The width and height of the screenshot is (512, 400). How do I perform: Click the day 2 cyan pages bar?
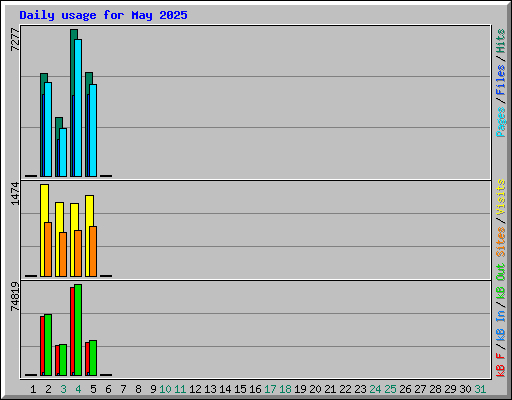(48, 129)
